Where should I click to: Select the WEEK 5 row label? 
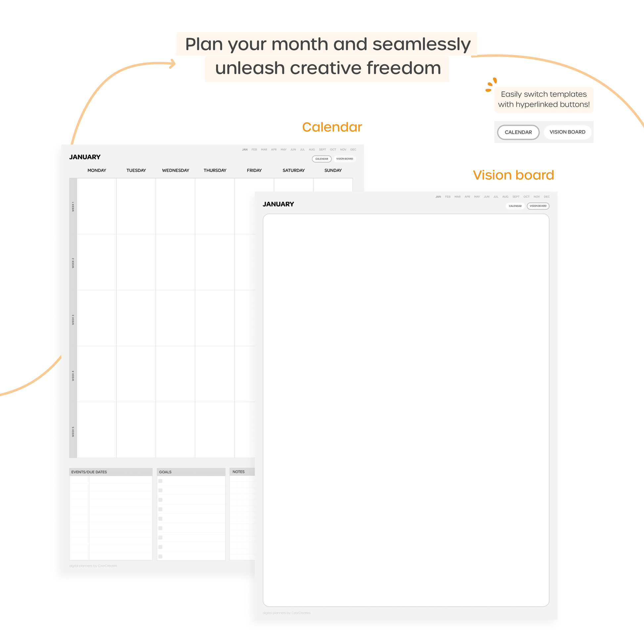(73, 431)
